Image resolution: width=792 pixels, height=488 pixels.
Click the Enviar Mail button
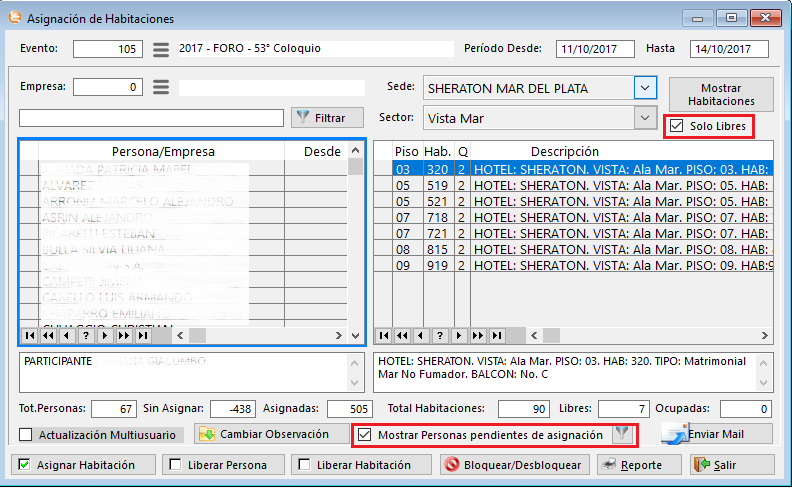tap(716, 434)
